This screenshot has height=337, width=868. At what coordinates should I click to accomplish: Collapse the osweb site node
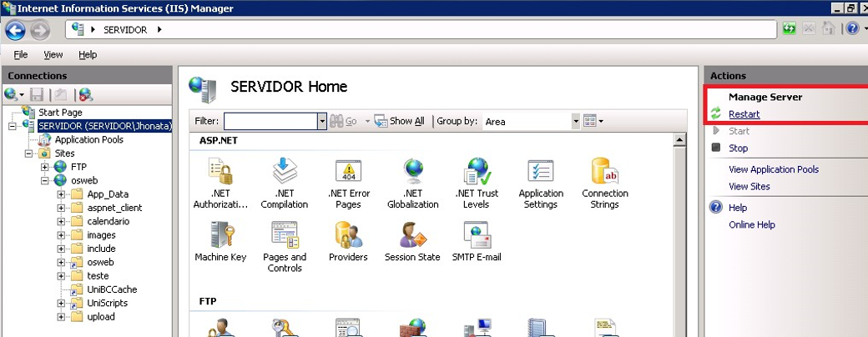pyautogui.click(x=45, y=180)
